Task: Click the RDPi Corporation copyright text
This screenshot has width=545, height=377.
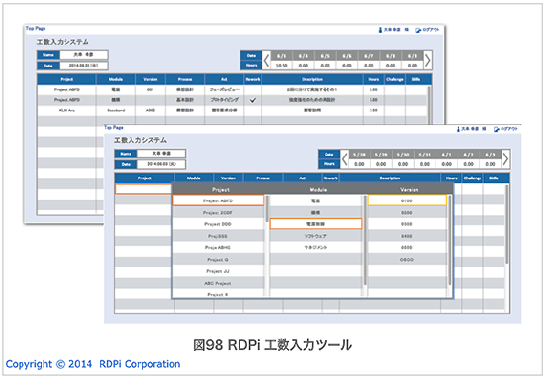Action: (93, 364)
